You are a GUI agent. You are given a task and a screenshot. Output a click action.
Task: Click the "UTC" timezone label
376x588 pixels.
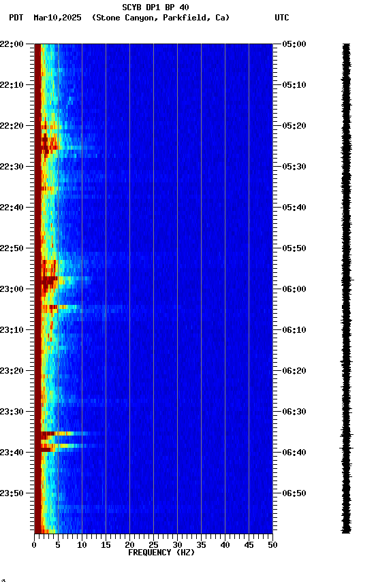(x=282, y=18)
